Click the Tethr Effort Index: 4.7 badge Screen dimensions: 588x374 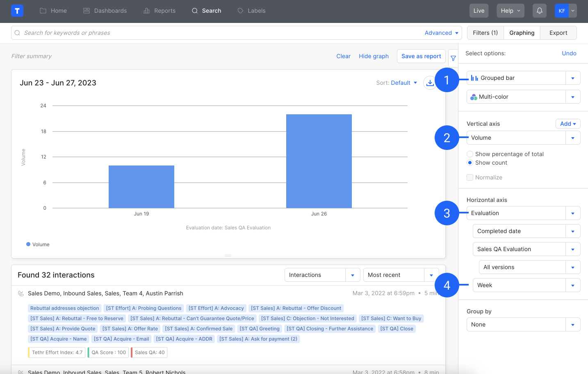pos(57,352)
